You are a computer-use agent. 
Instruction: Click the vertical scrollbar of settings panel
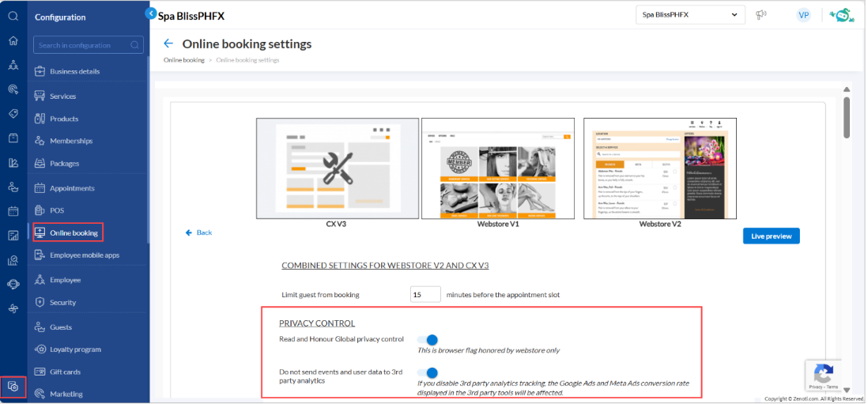(847, 118)
